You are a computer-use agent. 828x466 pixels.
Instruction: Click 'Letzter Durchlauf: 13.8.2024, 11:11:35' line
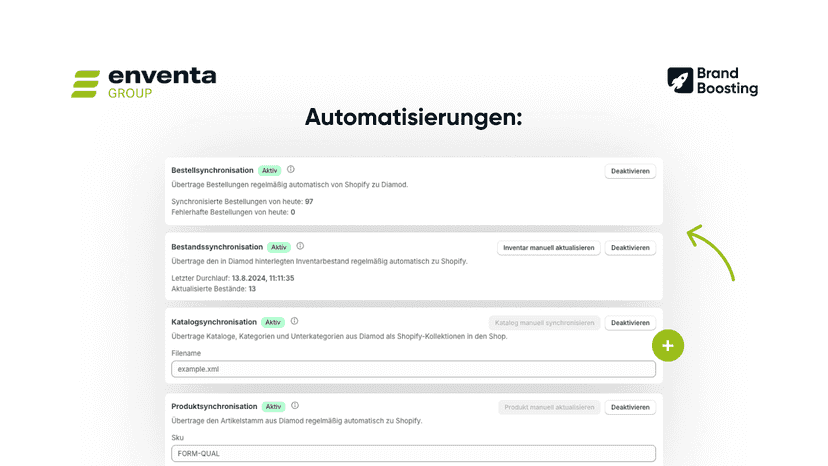tap(233, 278)
